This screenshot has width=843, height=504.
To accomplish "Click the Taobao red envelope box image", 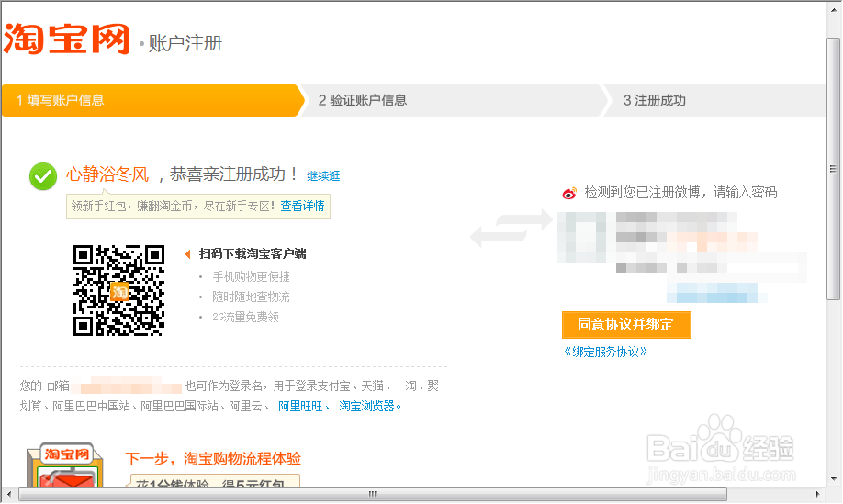I will click(65, 465).
